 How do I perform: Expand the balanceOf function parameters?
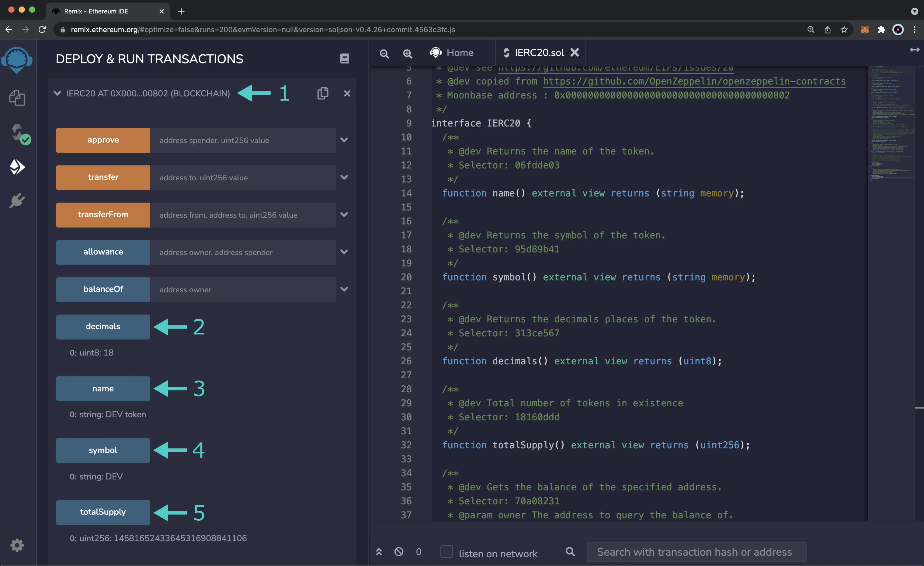coord(344,289)
